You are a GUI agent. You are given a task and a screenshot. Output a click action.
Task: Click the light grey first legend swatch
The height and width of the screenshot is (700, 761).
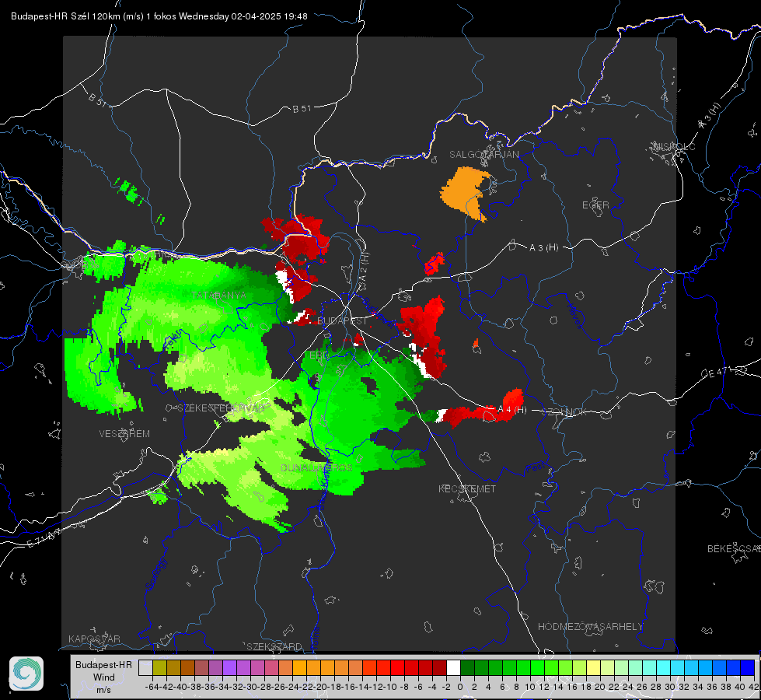(x=145, y=667)
